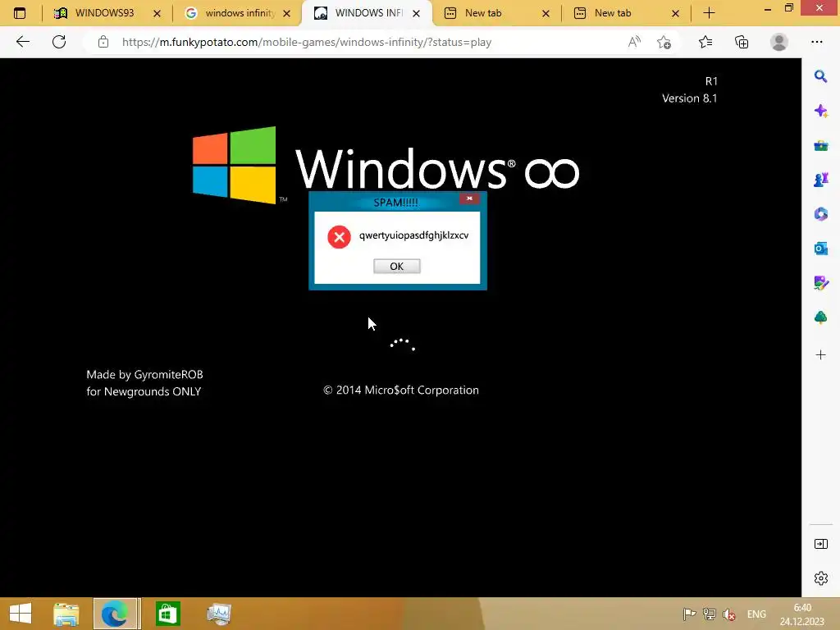Viewport: 840px width, 630px height.
Task: Click the '© 2014 Micro$oft Corporation' text
Action: click(400, 390)
